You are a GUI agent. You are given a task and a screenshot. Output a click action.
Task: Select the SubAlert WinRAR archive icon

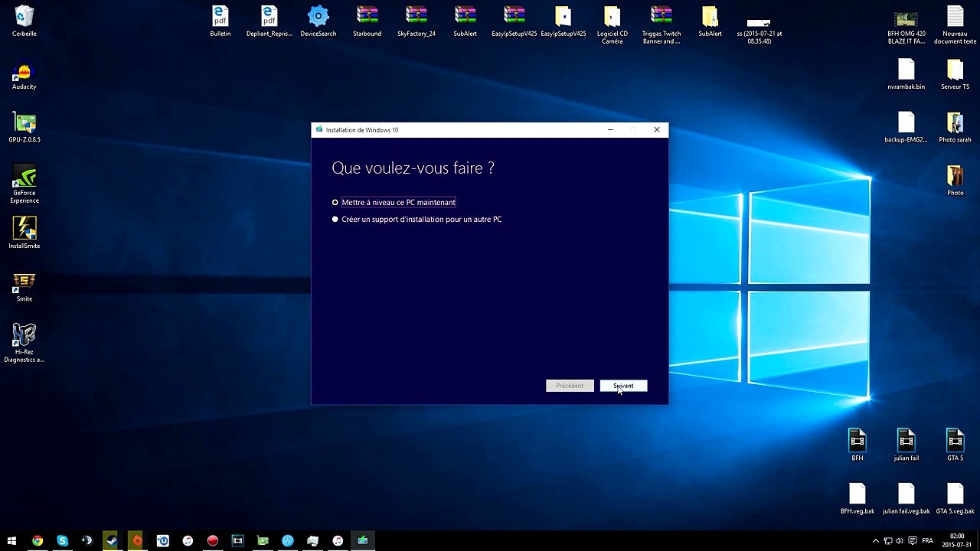(x=465, y=21)
